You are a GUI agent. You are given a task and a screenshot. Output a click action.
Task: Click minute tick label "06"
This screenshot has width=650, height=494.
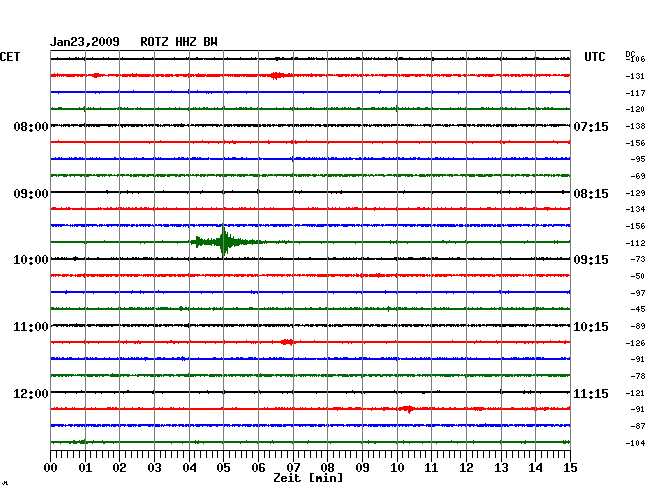pyautogui.click(x=258, y=467)
